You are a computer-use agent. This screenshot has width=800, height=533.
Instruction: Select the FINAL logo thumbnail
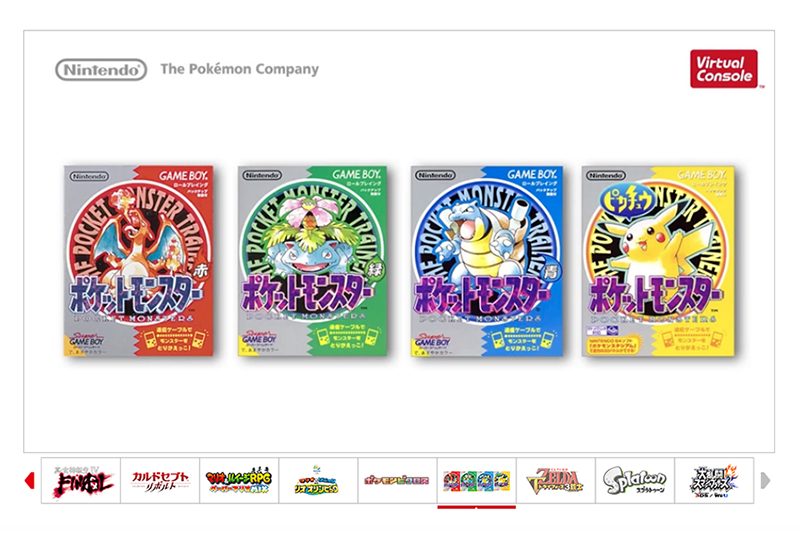point(81,480)
